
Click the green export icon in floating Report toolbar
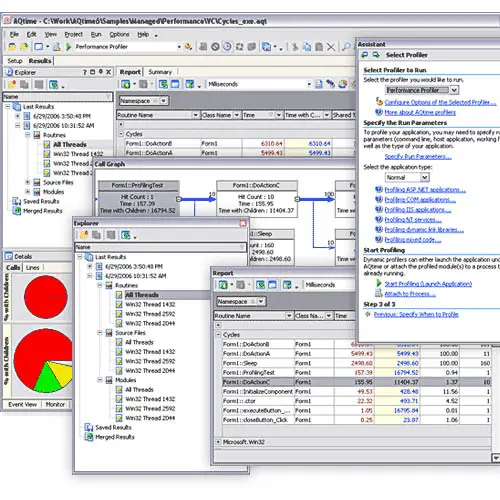click(x=223, y=285)
